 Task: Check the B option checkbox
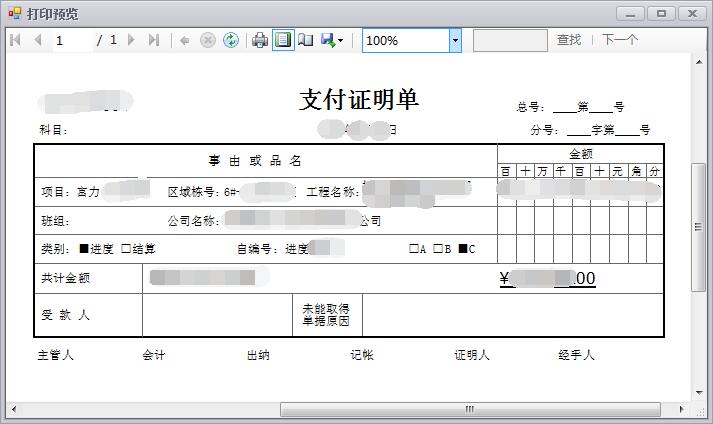click(438, 249)
